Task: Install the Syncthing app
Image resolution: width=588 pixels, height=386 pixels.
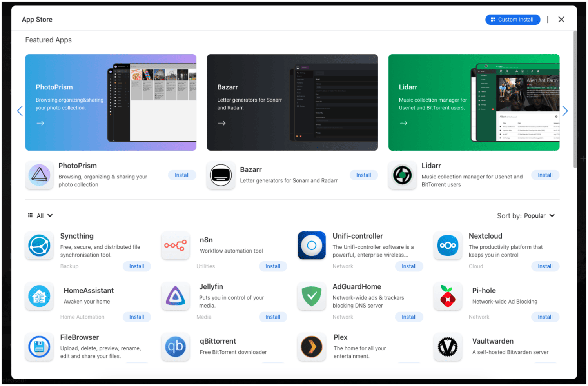Action: tap(136, 266)
